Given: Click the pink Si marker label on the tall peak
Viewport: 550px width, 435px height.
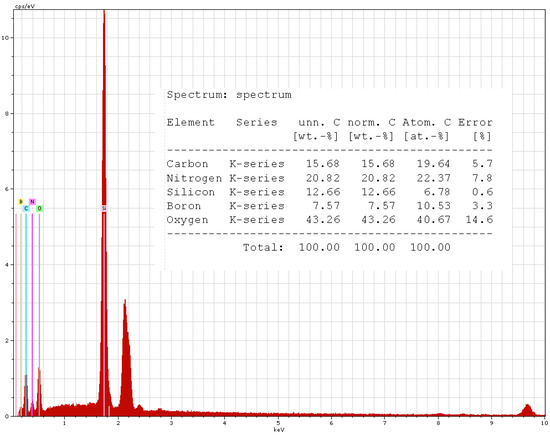Looking at the screenshot, I should [x=104, y=208].
